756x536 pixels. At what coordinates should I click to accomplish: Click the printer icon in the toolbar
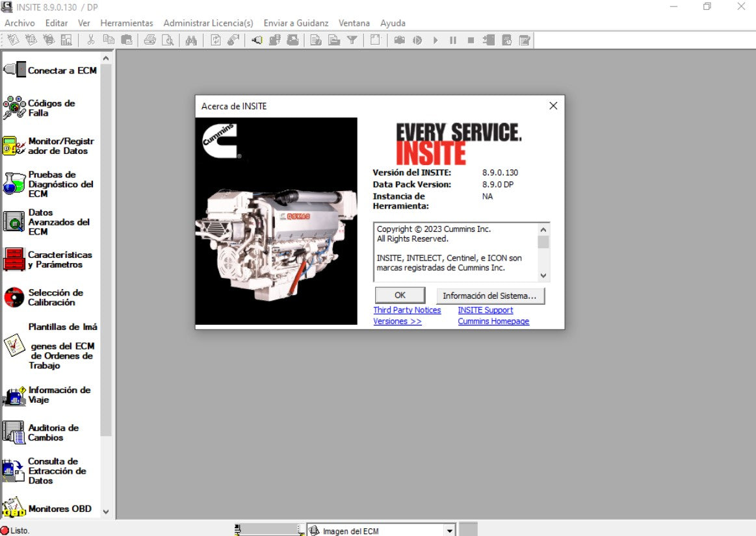(x=150, y=40)
